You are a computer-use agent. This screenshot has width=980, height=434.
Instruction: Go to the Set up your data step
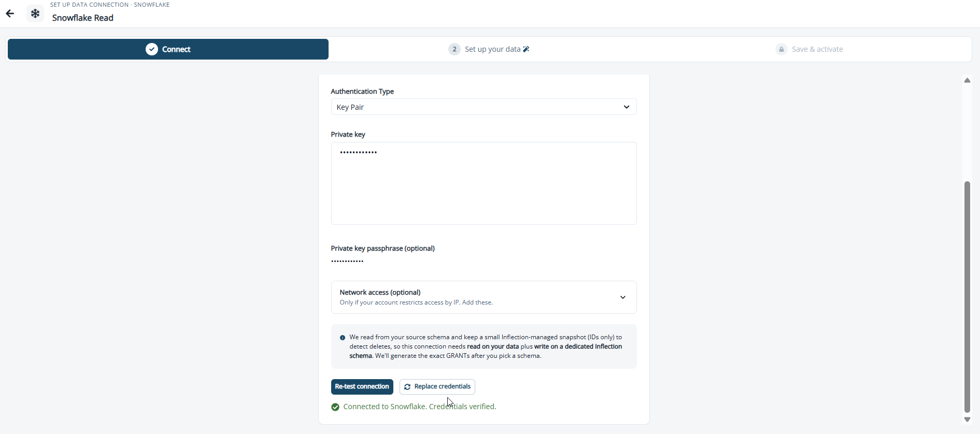(489, 49)
